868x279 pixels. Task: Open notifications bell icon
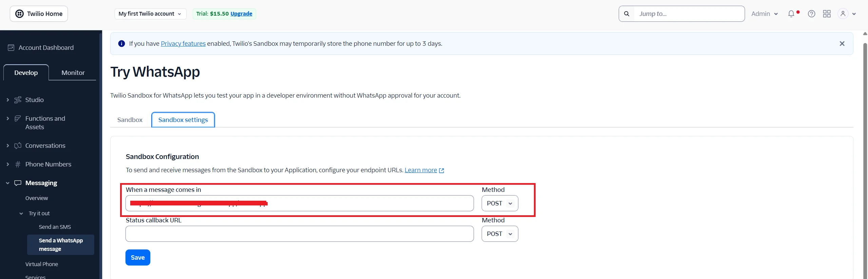[x=791, y=14]
